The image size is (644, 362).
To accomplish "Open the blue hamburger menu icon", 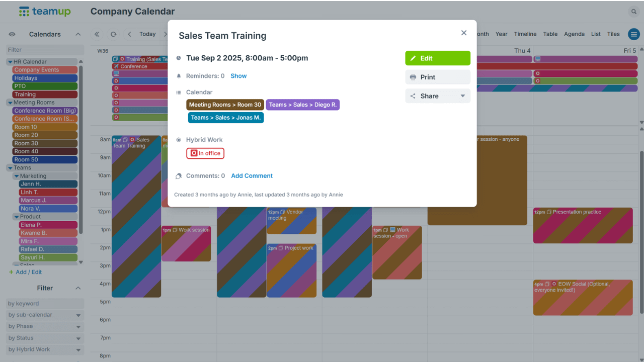I will tap(633, 34).
